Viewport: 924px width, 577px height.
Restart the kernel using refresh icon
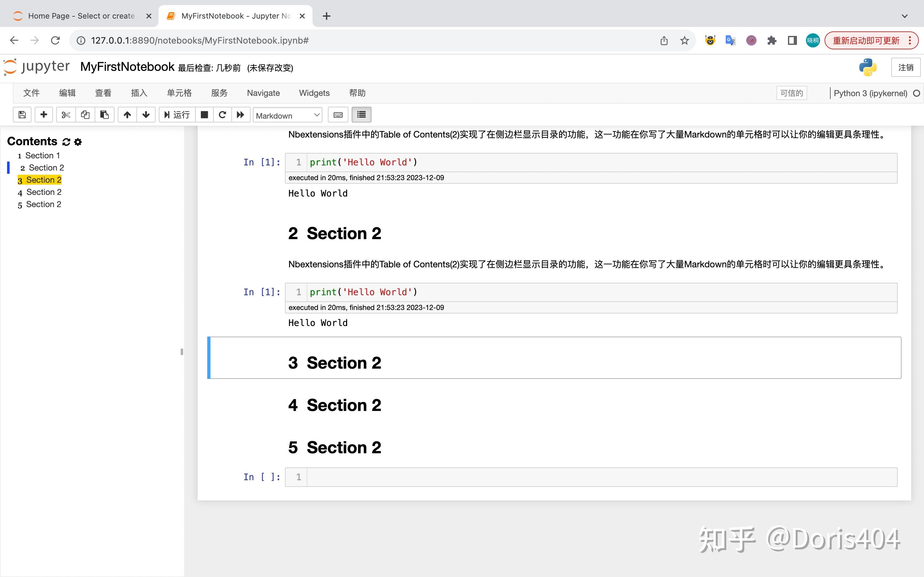(223, 114)
